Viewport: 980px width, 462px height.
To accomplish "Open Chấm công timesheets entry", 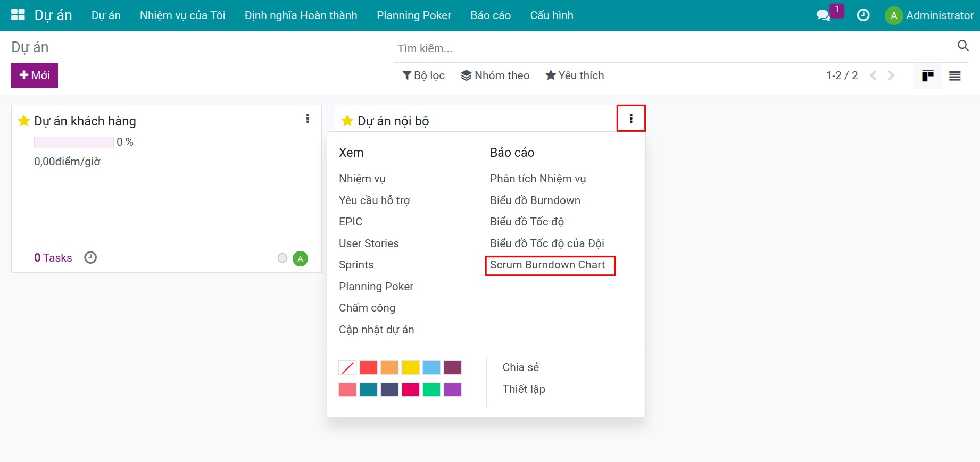I will 367,308.
